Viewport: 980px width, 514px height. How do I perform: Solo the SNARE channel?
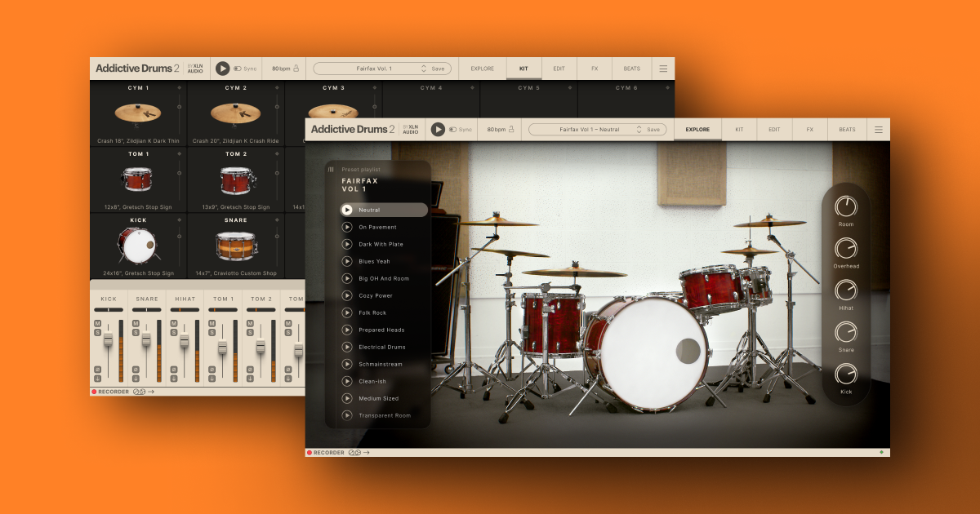136,332
